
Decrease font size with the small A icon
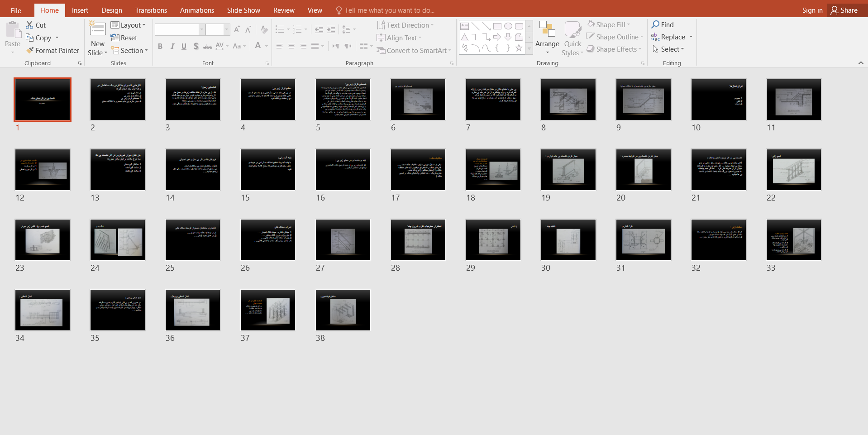coord(248,29)
